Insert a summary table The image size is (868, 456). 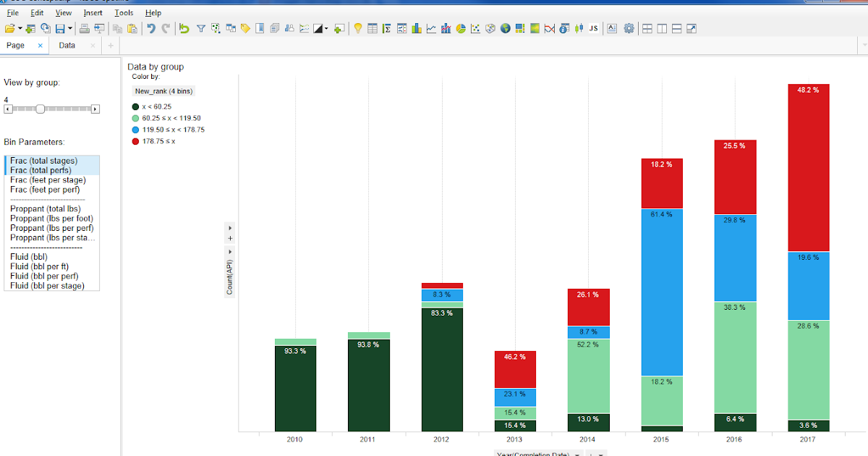[x=387, y=29]
